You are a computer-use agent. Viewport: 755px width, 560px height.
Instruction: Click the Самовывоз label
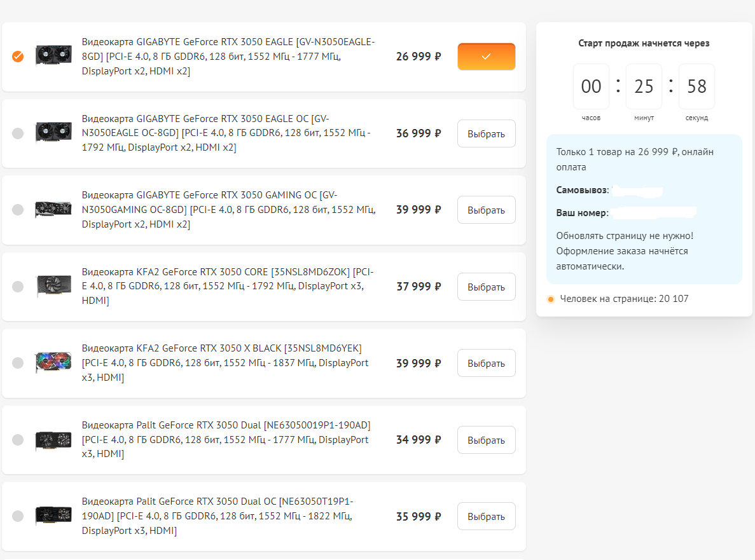coord(583,190)
